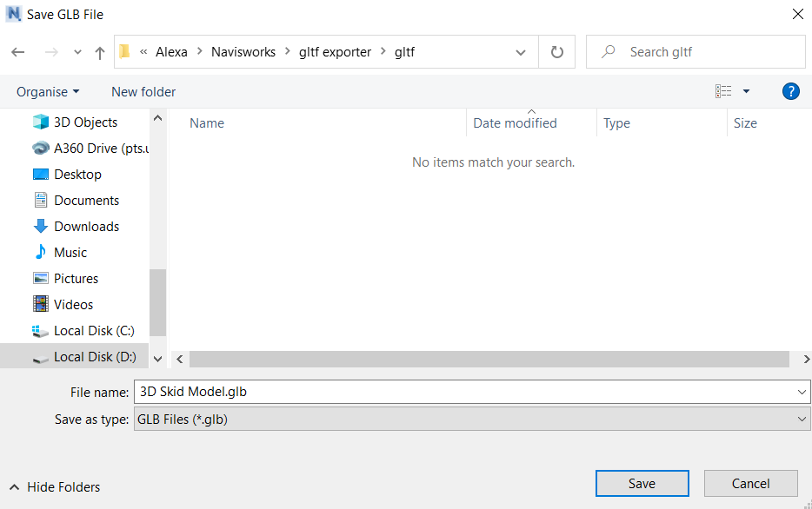812x509 pixels.
Task: Go up one folder level
Action: pyautogui.click(x=100, y=53)
